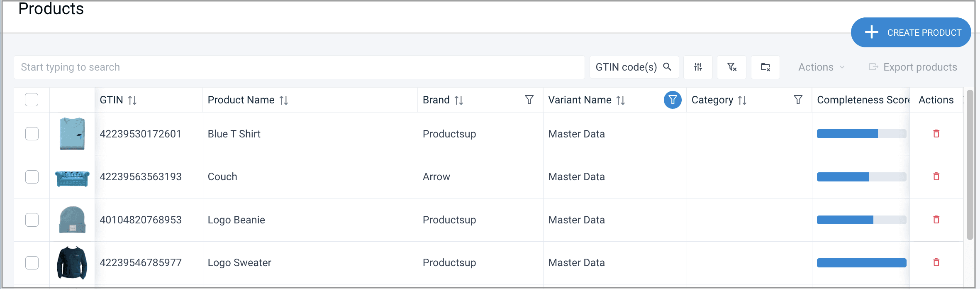Focus the 'Start typing to search' field

coord(299,67)
